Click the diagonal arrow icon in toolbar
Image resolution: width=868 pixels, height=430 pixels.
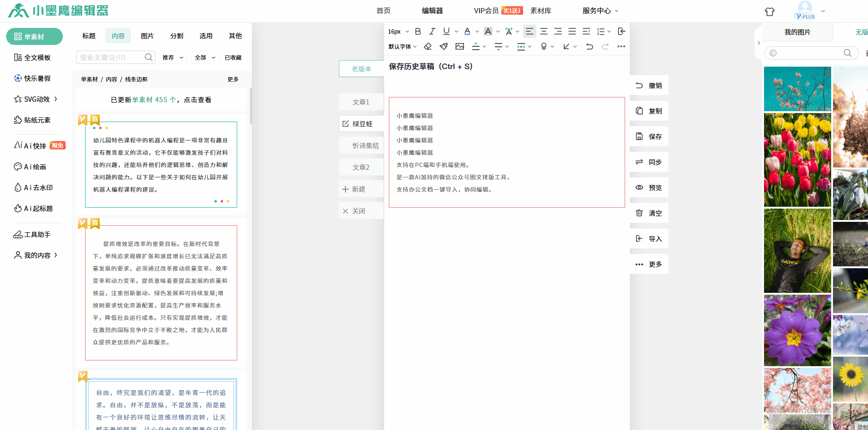[567, 46]
